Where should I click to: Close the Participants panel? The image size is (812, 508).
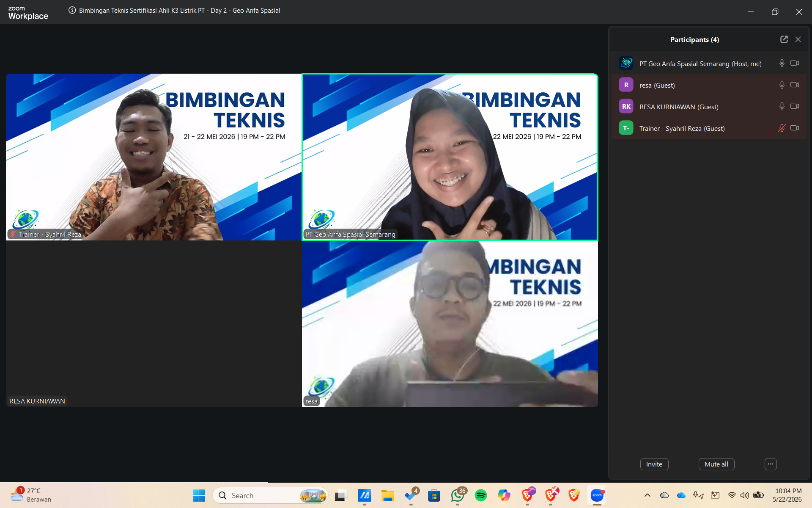coord(798,39)
